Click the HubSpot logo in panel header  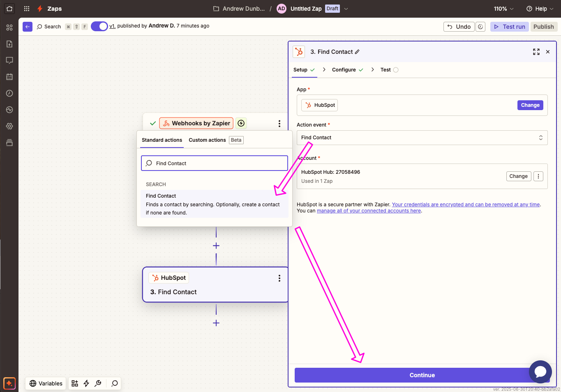(299, 52)
